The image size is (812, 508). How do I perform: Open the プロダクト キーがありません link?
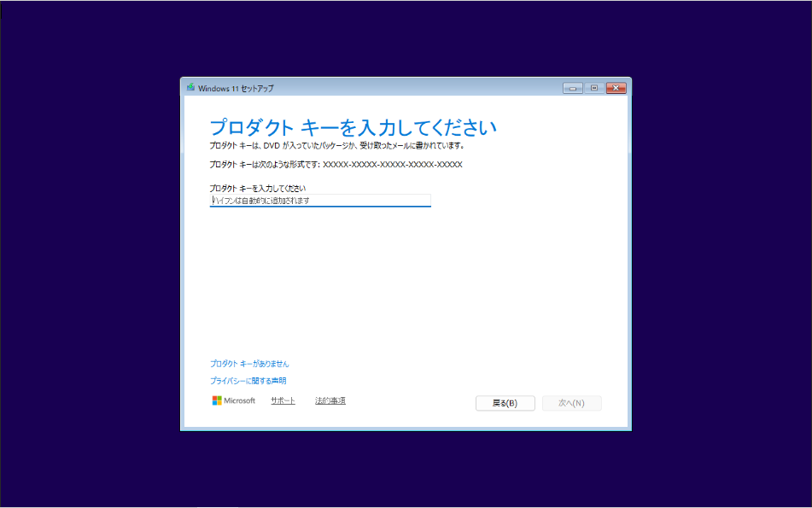pos(251,362)
